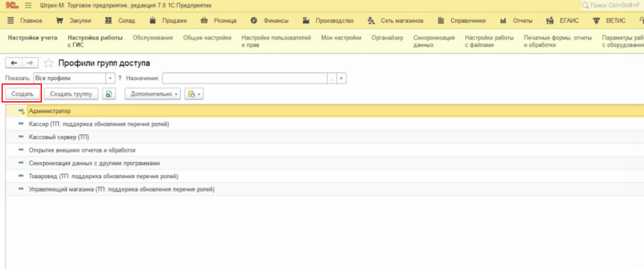Click the help question mark icon

pos(120,78)
